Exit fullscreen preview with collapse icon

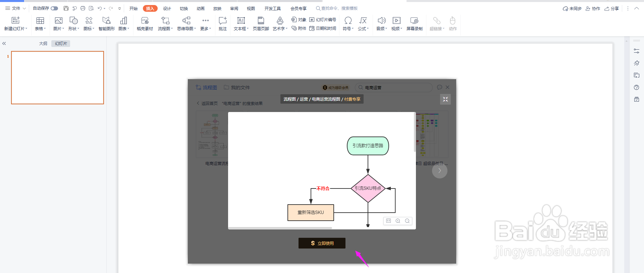point(445,99)
